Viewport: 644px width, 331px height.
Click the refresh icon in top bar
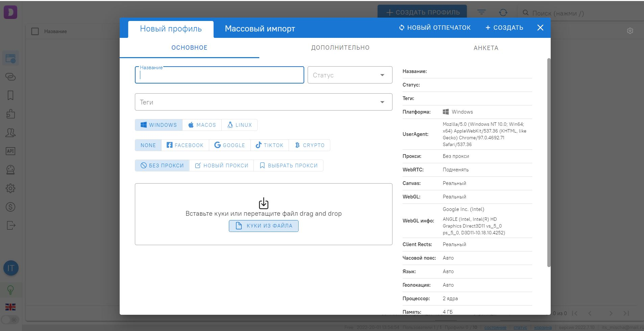(x=503, y=13)
